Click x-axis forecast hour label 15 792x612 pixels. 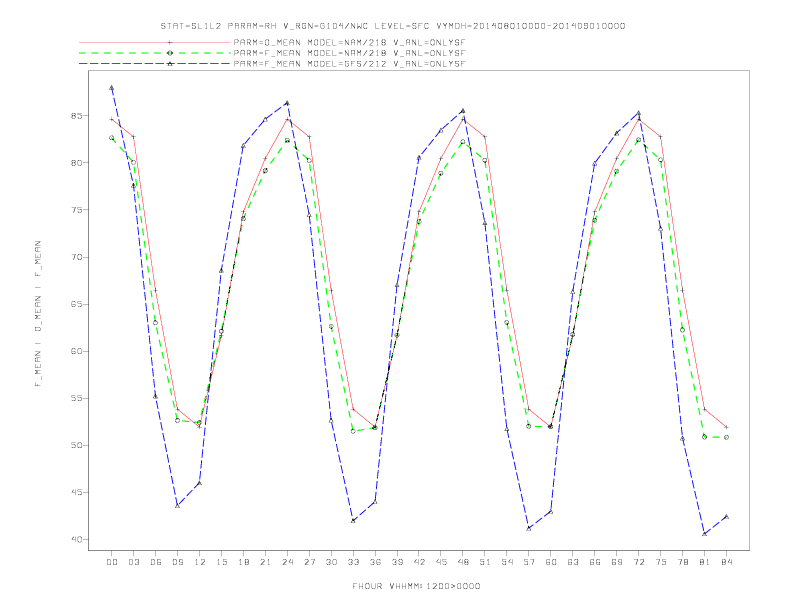[222, 562]
